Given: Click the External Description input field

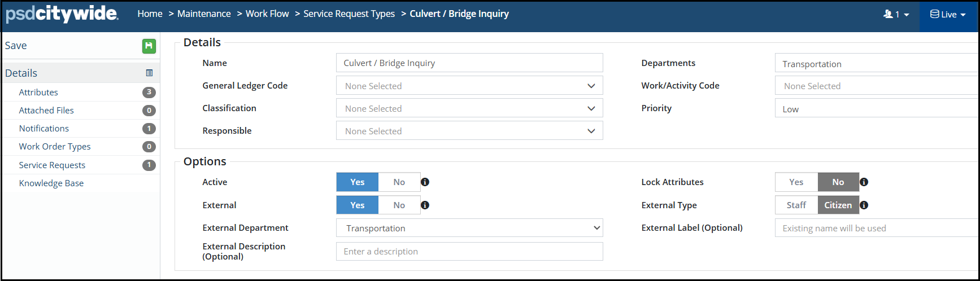Looking at the screenshot, I should [x=469, y=251].
